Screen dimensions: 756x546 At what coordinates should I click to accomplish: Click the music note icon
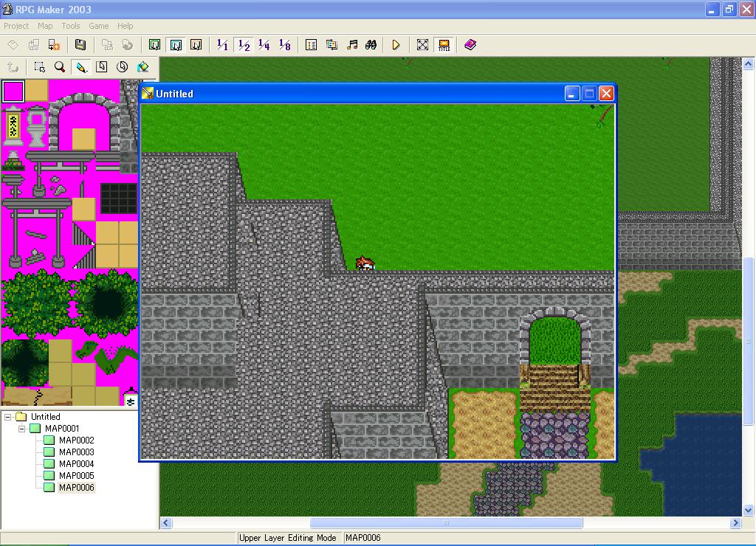point(352,45)
